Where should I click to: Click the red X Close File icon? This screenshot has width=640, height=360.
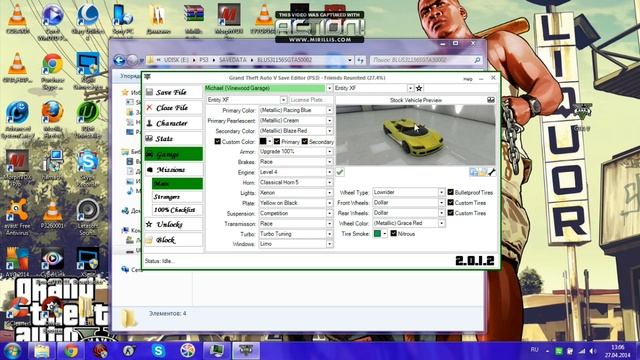point(149,108)
